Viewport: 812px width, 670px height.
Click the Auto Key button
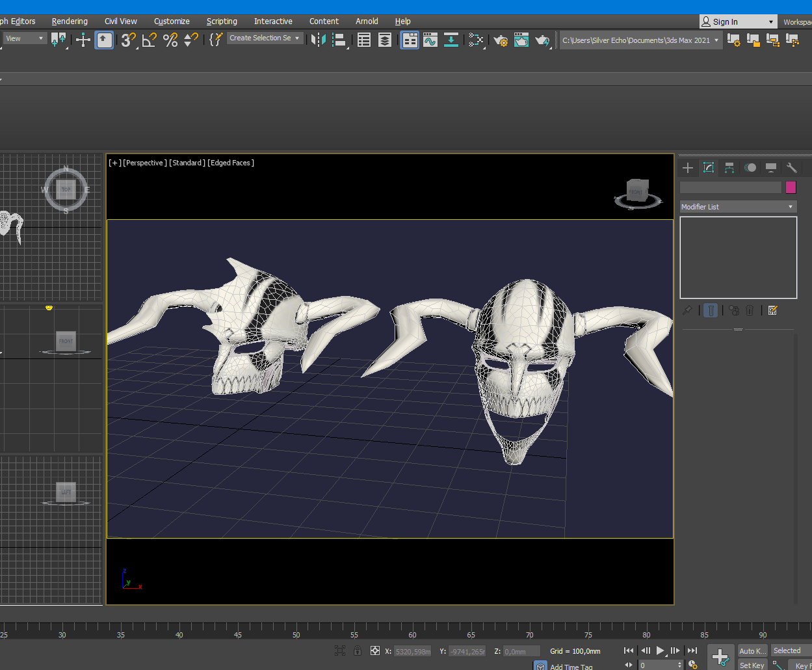click(753, 650)
